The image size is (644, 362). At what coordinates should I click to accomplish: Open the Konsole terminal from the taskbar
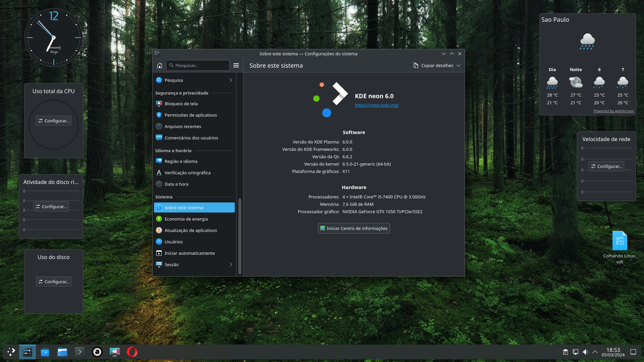click(80, 352)
